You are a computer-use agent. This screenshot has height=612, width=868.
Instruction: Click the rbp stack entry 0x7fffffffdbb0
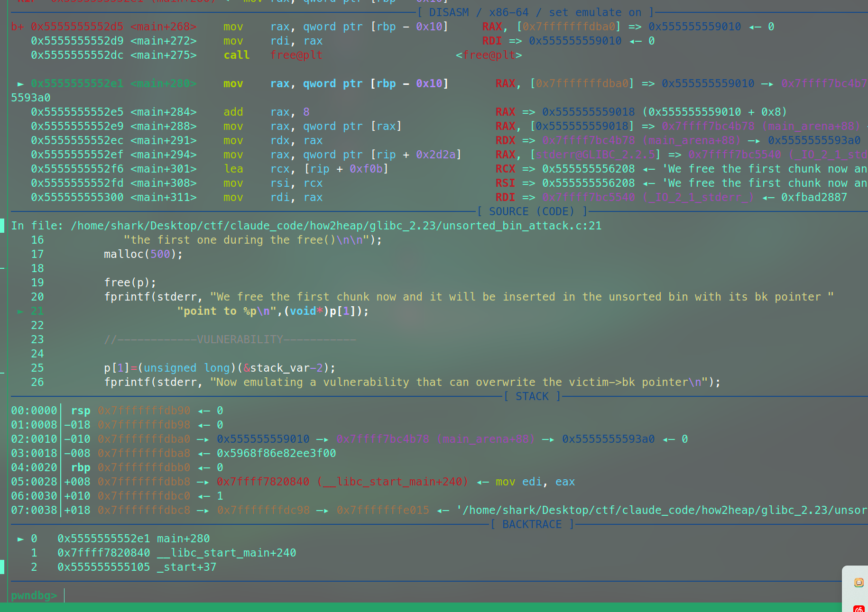144,467
